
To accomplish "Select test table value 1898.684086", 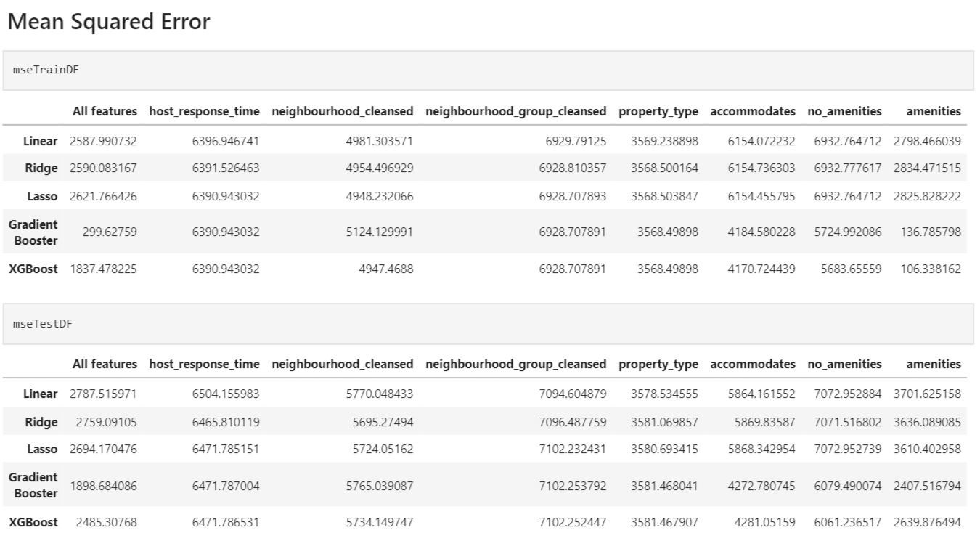I will pos(103,485).
